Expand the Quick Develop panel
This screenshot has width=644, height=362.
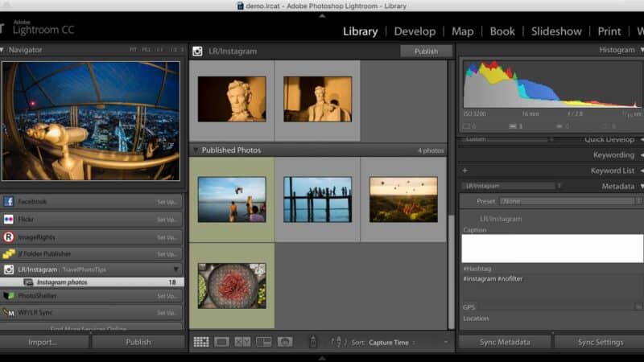pyautogui.click(x=642, y=139)
